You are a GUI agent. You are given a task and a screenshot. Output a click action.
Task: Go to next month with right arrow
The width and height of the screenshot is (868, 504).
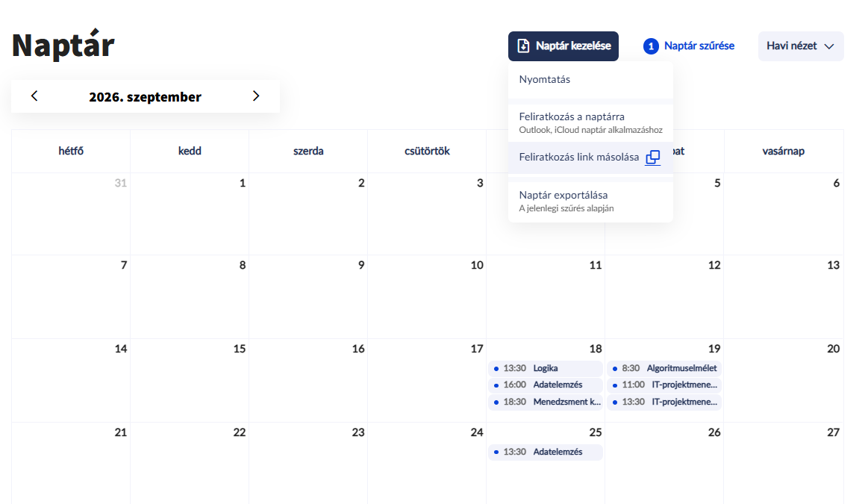click(256, 96)
